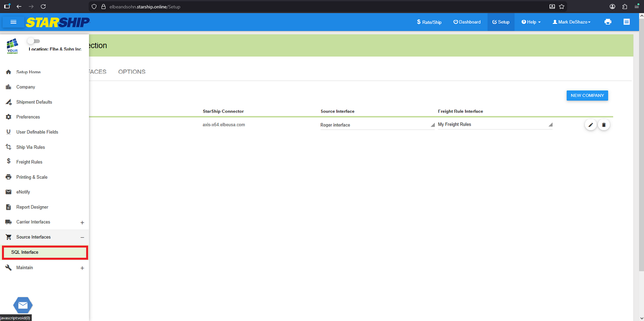Click the browser bookmark star icon
The height and width of the screenshot is (321, 644).
click(561, 7)
